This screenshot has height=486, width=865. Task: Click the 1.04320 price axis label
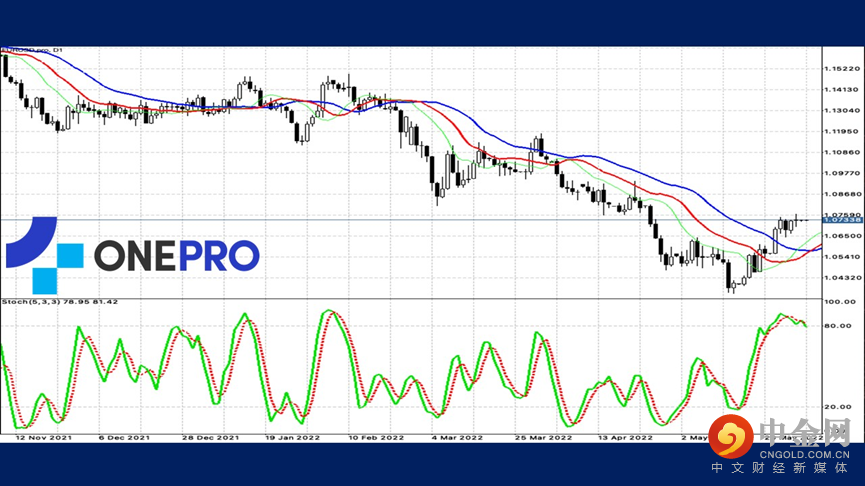842,277
